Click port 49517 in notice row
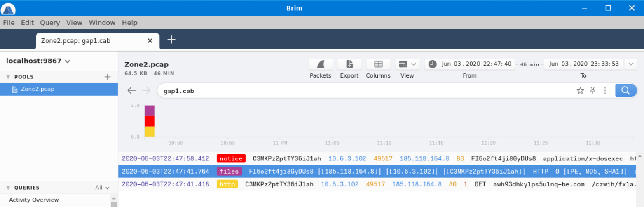This screenshot has width=644, height=207. point(383,158)
